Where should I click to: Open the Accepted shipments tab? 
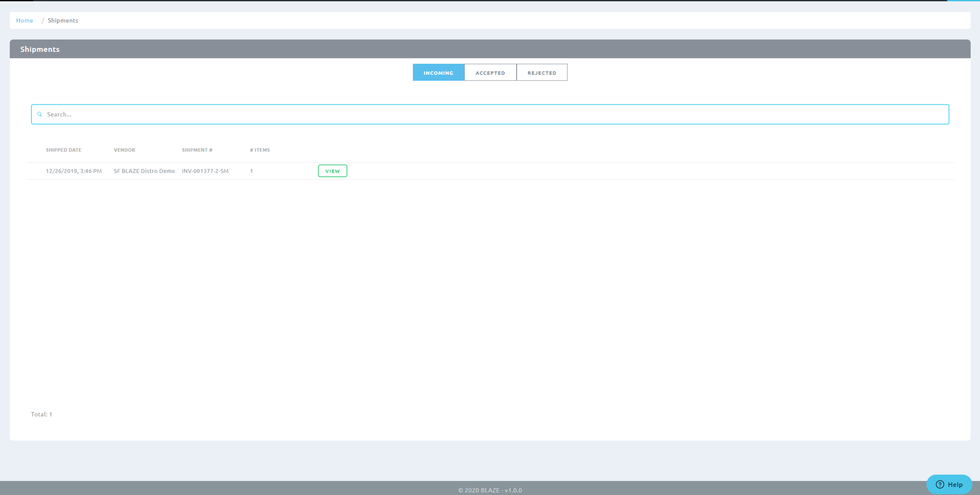coord(490,73)
